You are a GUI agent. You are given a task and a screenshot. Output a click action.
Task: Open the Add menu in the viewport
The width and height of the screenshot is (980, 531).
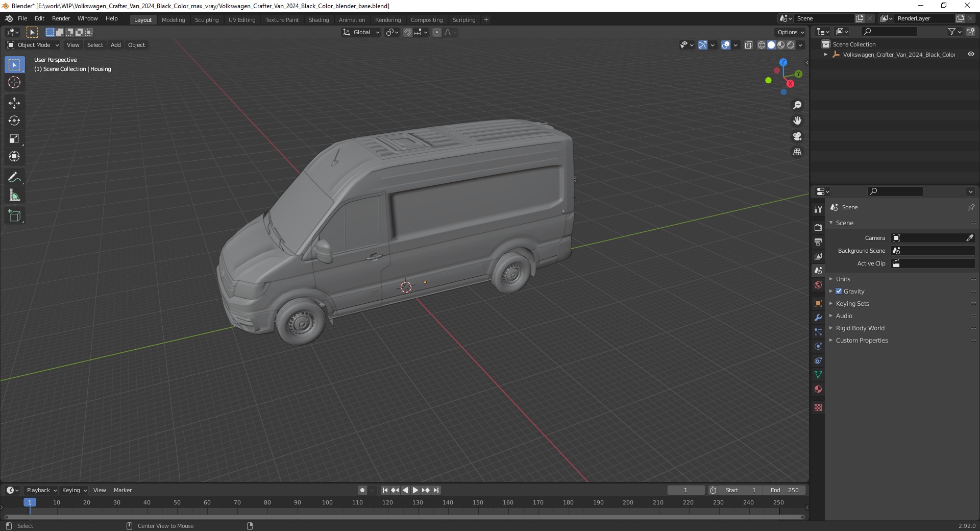pos(116,45)
